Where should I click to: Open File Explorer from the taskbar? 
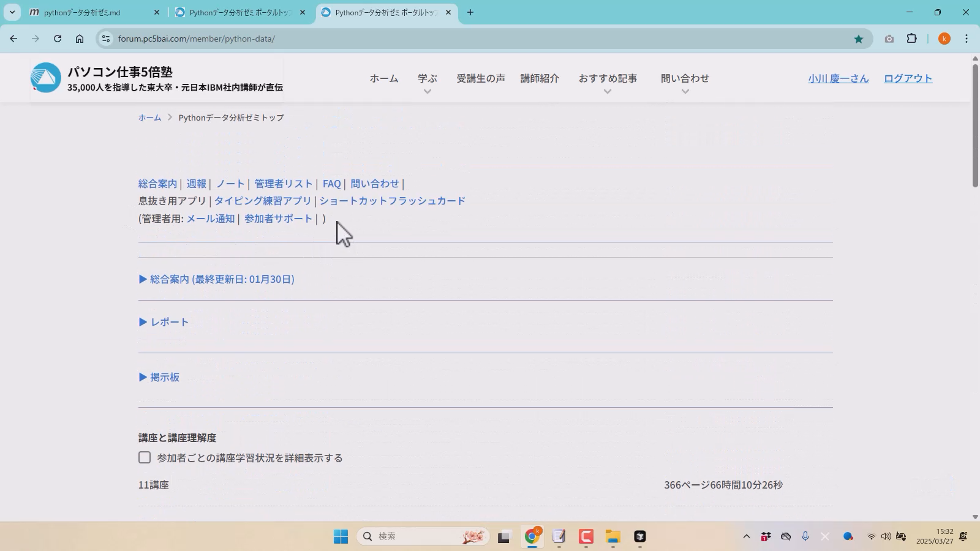(612, 536)
